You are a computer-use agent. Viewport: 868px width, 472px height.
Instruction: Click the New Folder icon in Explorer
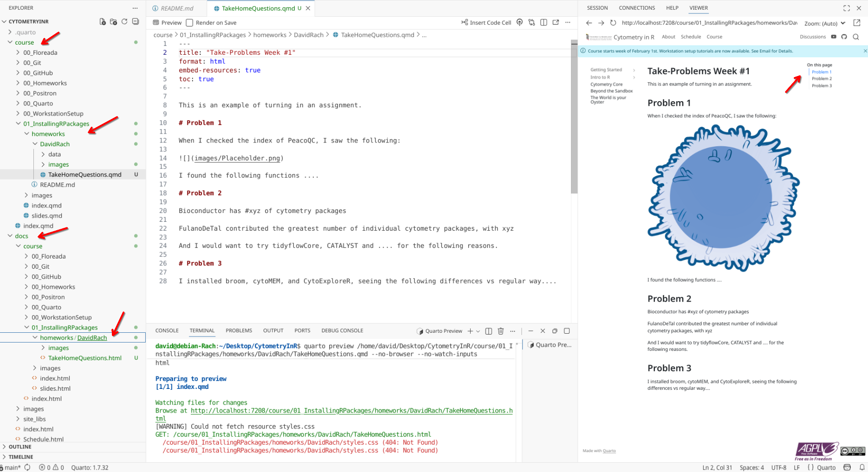[113, 22]
